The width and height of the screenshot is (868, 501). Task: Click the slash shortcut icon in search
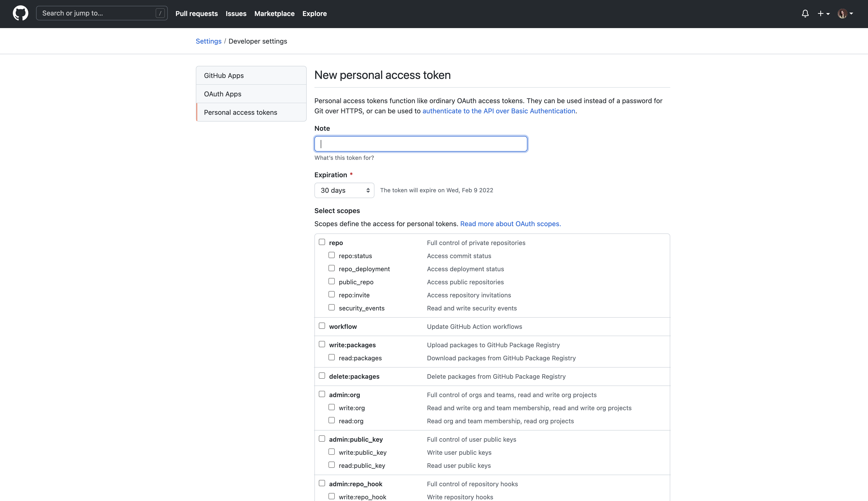(160, 13)
